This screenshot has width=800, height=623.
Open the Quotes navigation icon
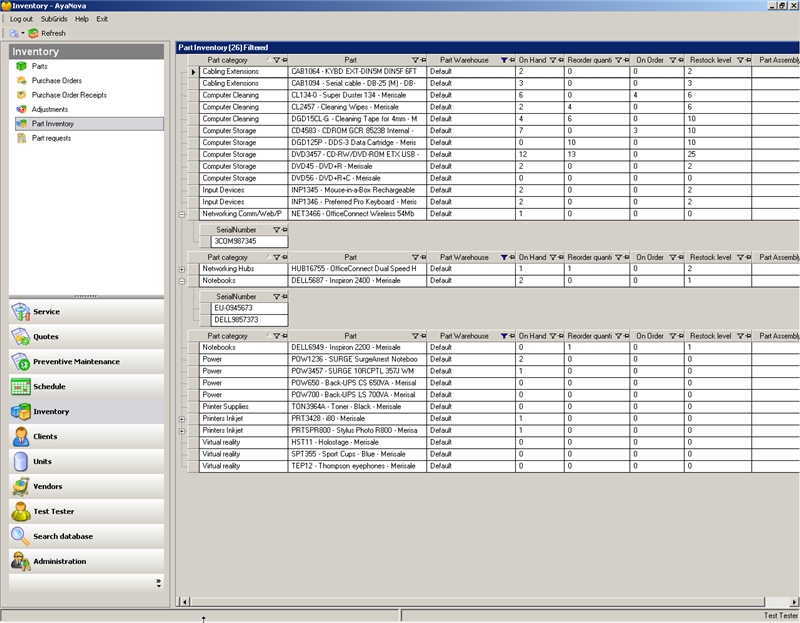[20, 337]
